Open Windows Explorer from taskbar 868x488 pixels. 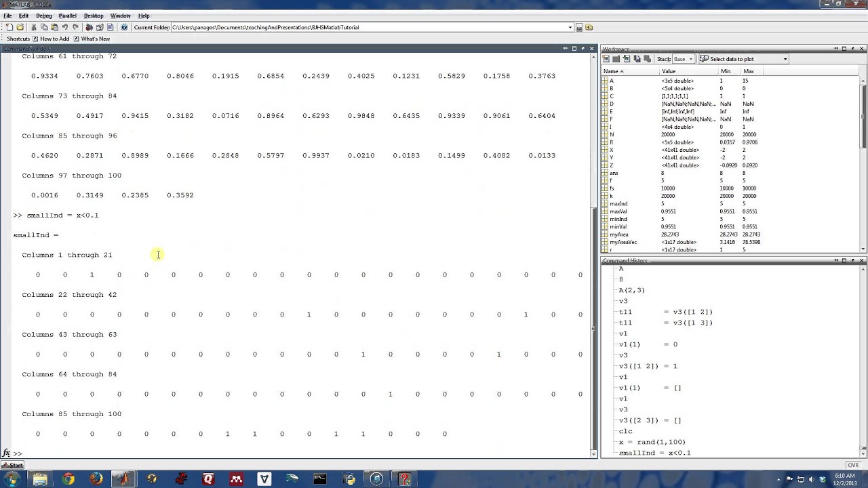[40, 479]
